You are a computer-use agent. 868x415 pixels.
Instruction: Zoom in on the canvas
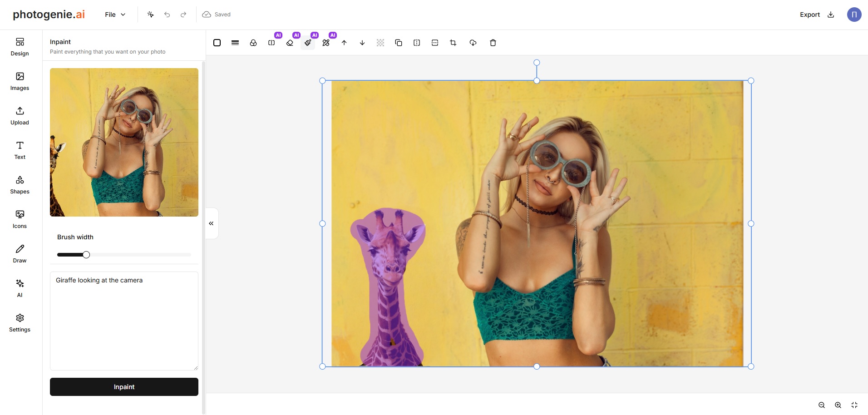[838, 405]
